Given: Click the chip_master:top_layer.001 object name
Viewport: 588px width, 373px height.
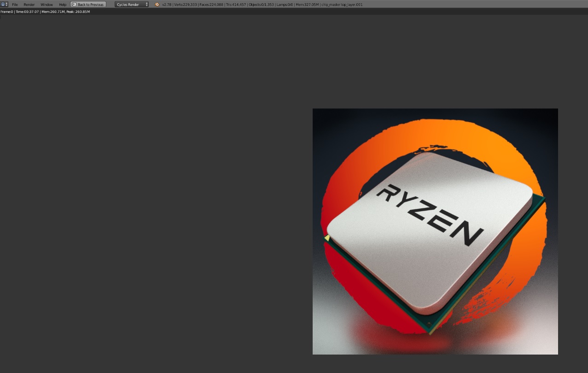Looking at the screenshot, I should 343,5.
